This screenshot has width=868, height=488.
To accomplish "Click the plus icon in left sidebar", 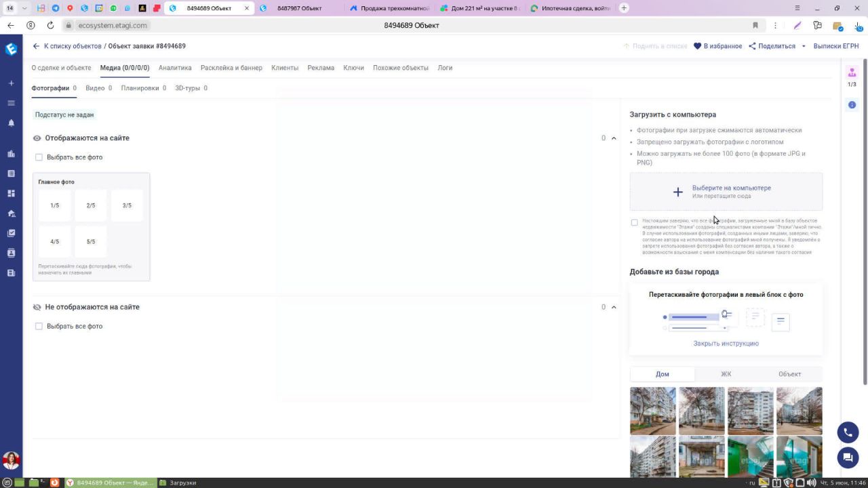I will click(x=11, y=83).
